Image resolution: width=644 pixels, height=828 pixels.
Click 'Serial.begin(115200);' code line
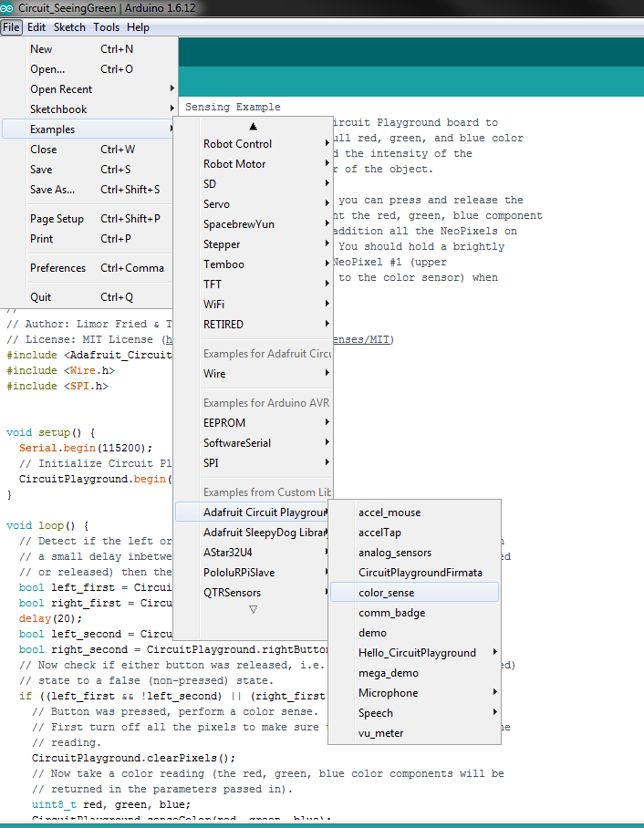(x=86, y=448)
